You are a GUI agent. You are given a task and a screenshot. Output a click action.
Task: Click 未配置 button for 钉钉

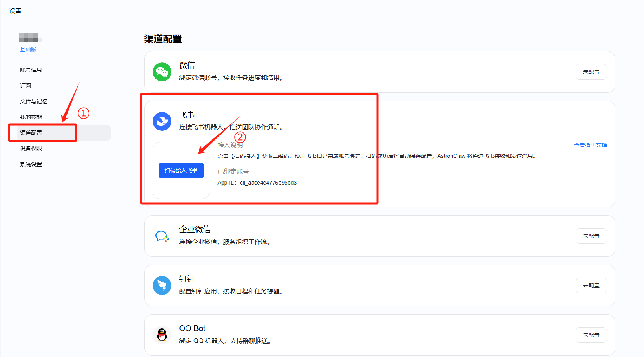pos(591,286)
